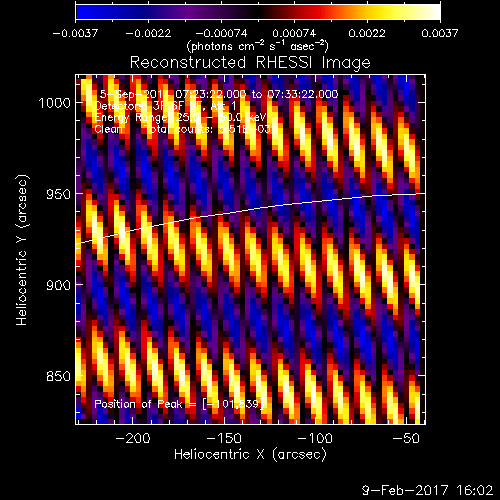Click the X-axis tick label -200
This screenshot has width=500, height=500.
(x=133, y=438)
